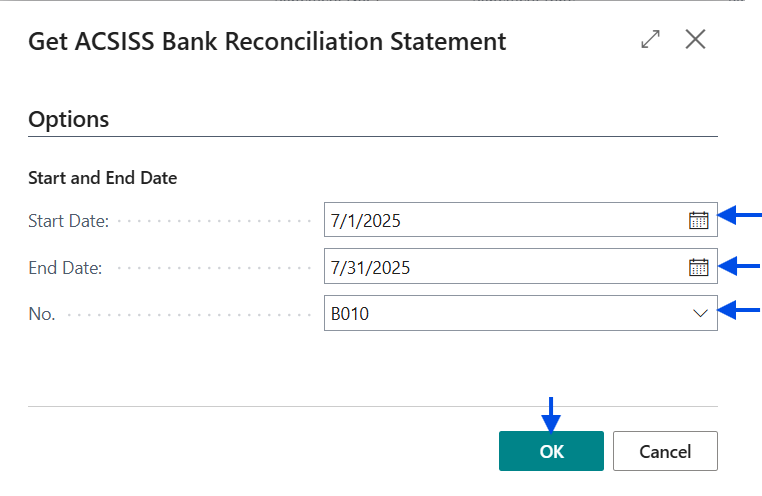Click into the Start Date field showing 7/1/2025
This screenshot has height=496, width=762.
click(x=500, y=220)
